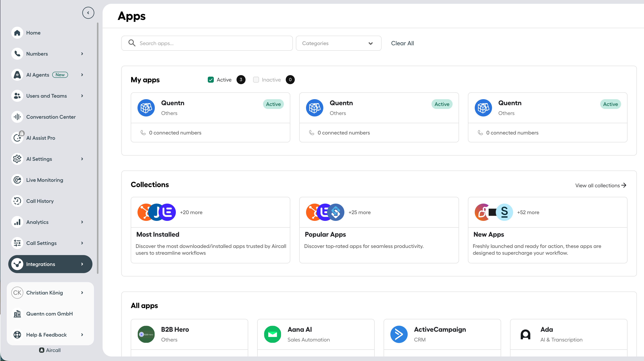Open the New Apps collection
This screenshot has height=361, width=644.
pyautogui.click(x=547, y=230)
